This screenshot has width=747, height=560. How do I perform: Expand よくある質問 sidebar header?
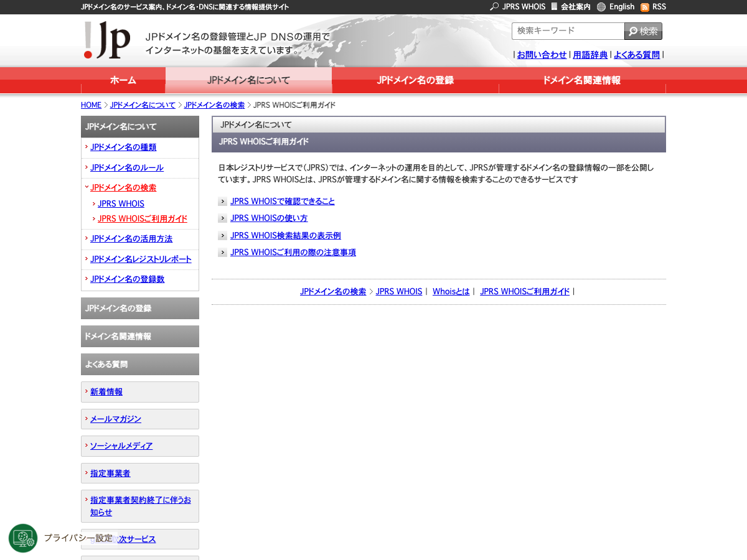[140, 365]
